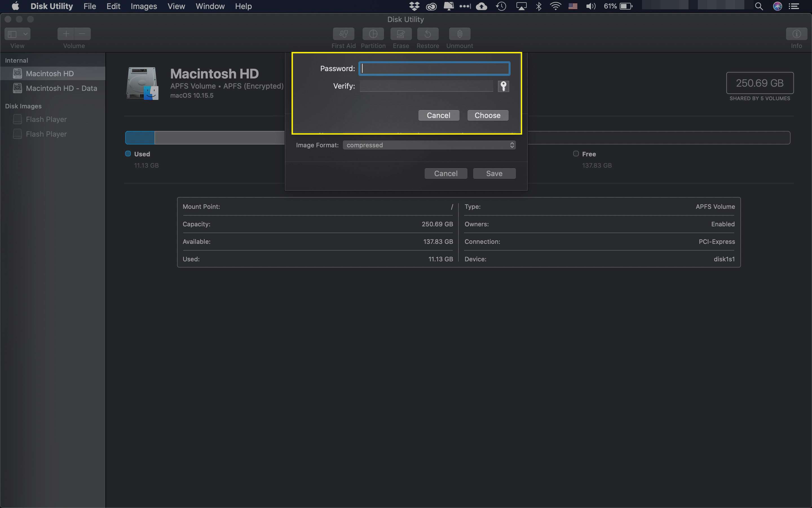The height and width of the screenshot is (508, 812).
Task: Open the View sidebar dropdown
Action: pos(17,34)
